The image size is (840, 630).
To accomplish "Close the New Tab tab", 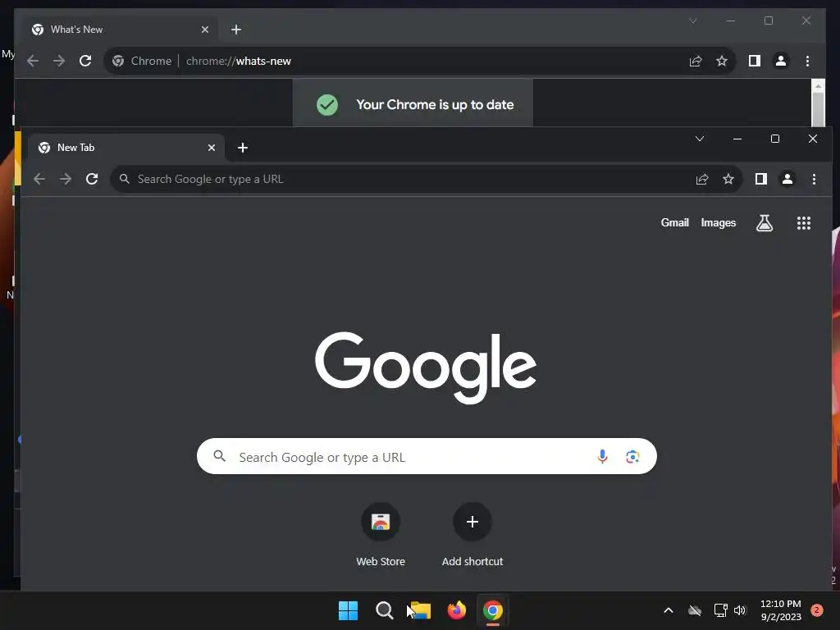I will tap(212, 148).
